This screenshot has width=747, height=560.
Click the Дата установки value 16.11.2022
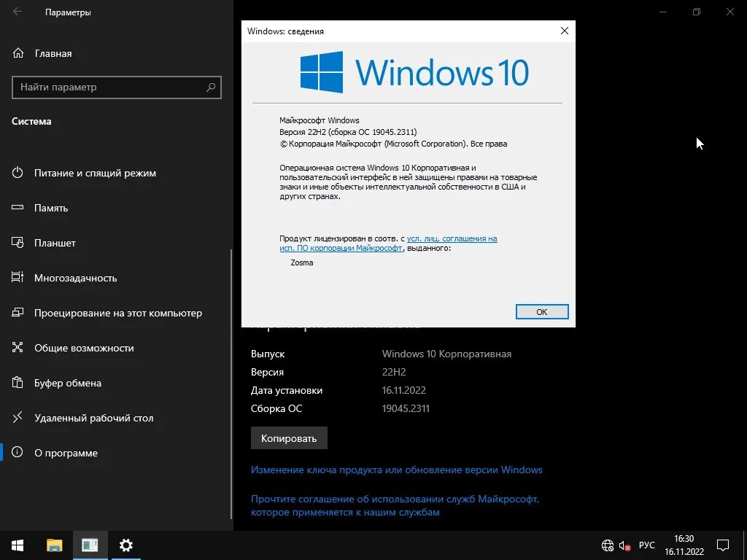(x=403, y=390)
